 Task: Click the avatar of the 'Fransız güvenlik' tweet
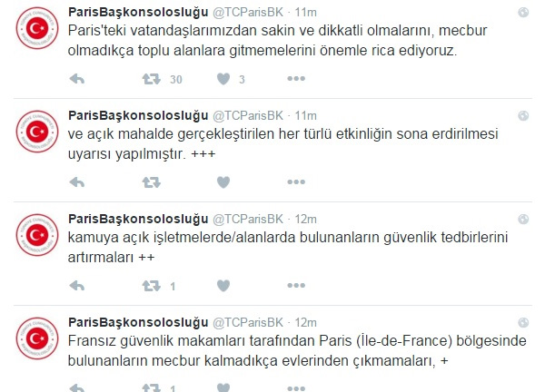[37, 338]
